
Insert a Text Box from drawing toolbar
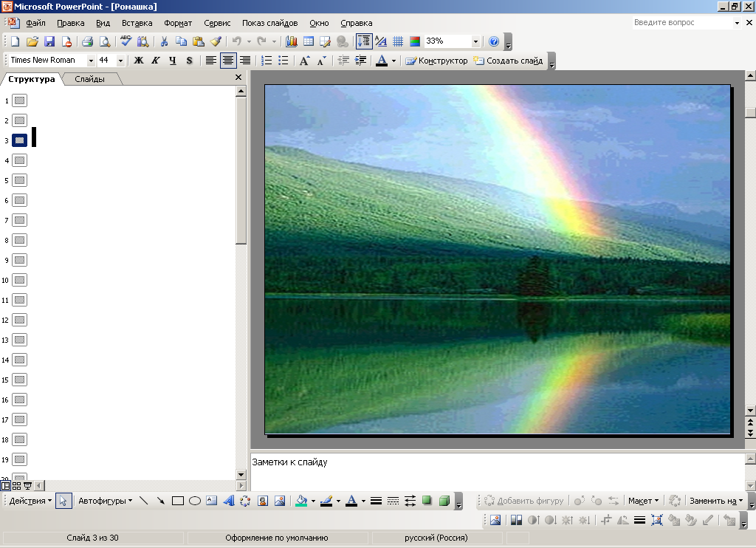click(212, 501)
